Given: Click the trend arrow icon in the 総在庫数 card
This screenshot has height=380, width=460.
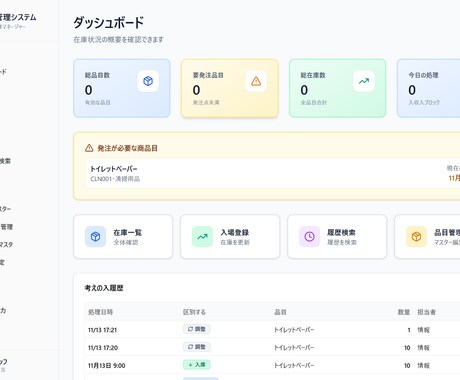Looking at the screenshot, I should click(x=364, y=81).
